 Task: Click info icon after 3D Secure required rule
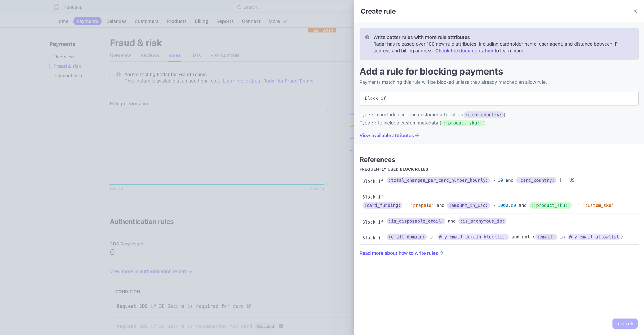(x=248, y=306)
